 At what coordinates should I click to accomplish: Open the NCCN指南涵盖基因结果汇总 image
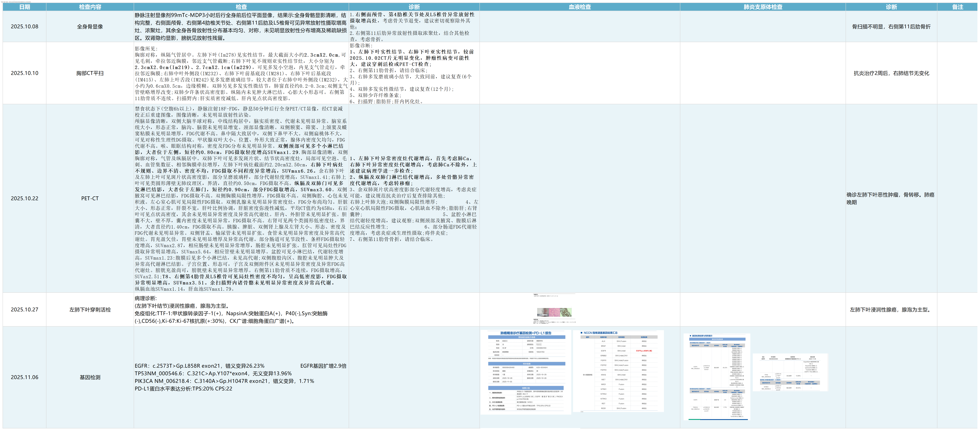619,371
